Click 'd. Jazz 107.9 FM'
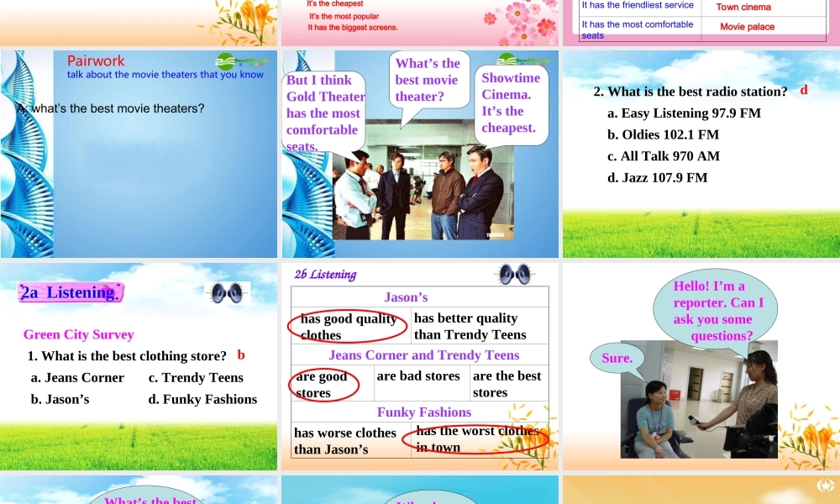Viewport: 840px width, 504px height. (x=658, y=177)
